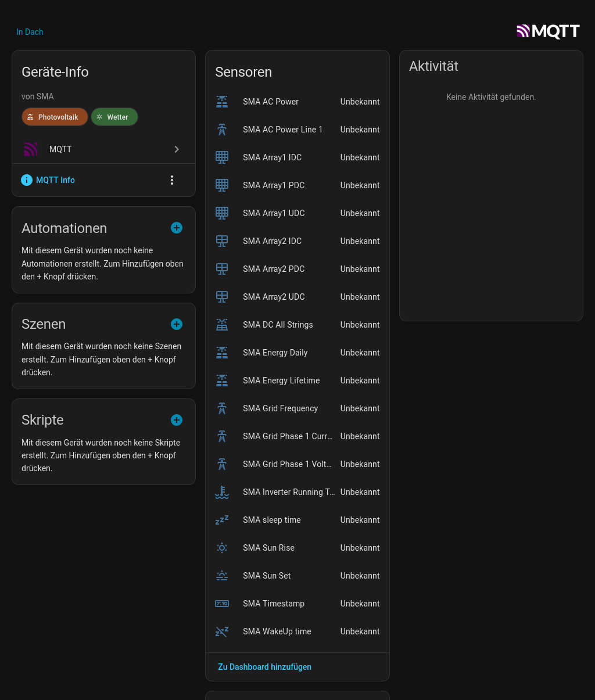Click the sunset icon for SMA Sun Set
The height and width of the screenshot is (700, 595).
coord(222,576)
